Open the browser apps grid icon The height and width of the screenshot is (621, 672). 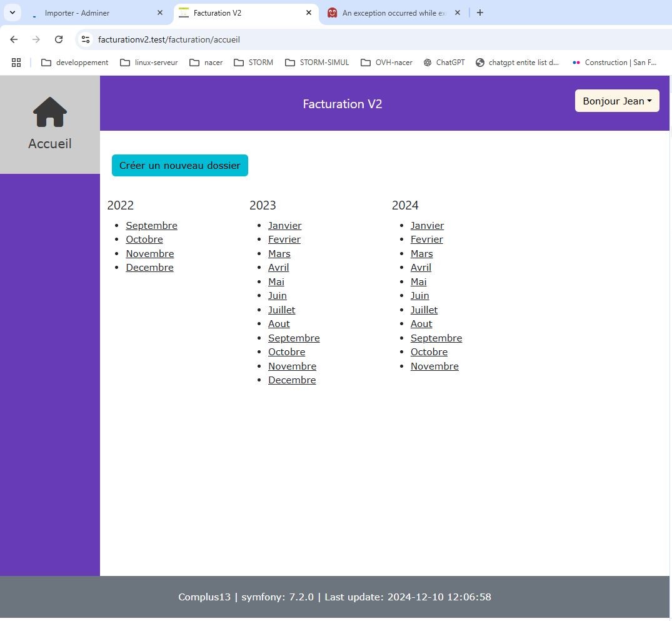point(16,63)
